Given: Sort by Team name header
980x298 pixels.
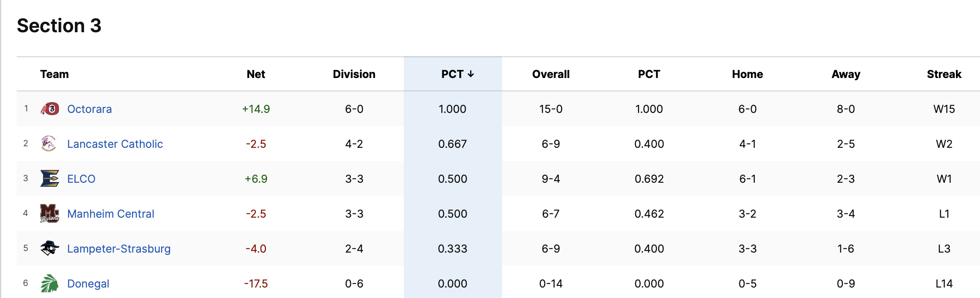Looking at the screenshot, I should [54, 74].
